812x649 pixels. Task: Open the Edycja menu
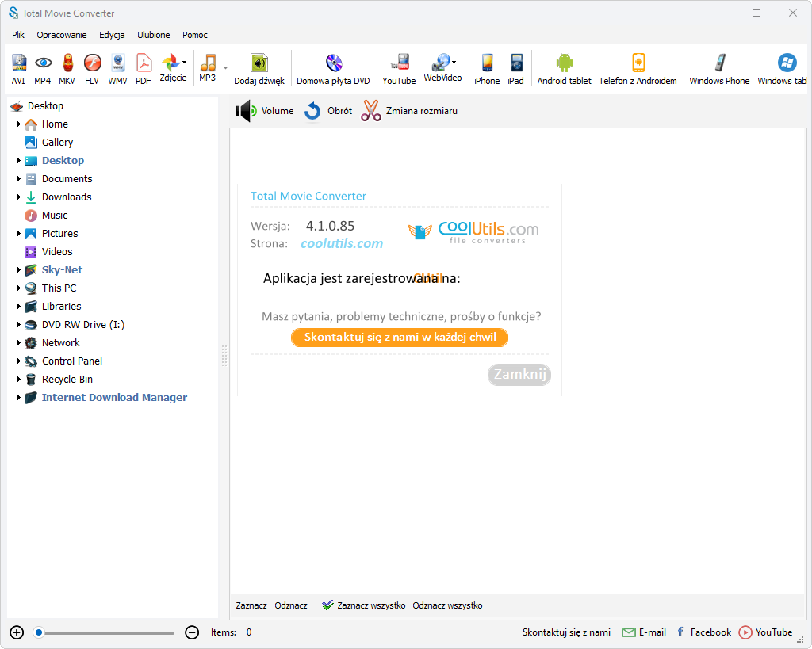112,35
